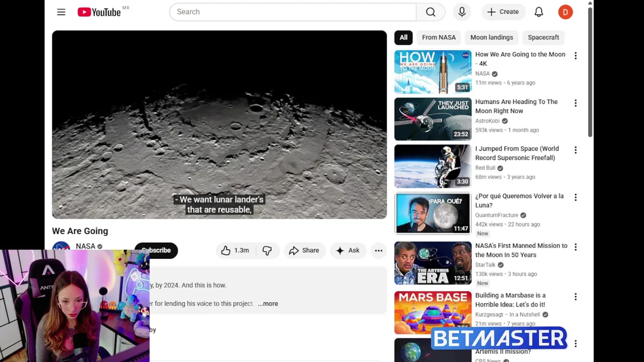Click the video player moon footage
This screenshot has width=644, height=362.
click(x=219, y=125)
